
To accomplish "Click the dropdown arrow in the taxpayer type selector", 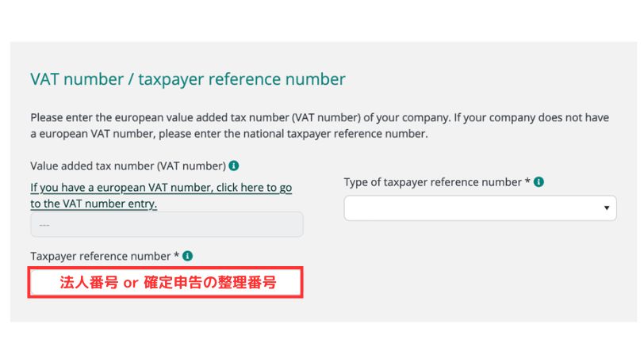I will pyautogui.click(x=607, y=208).
